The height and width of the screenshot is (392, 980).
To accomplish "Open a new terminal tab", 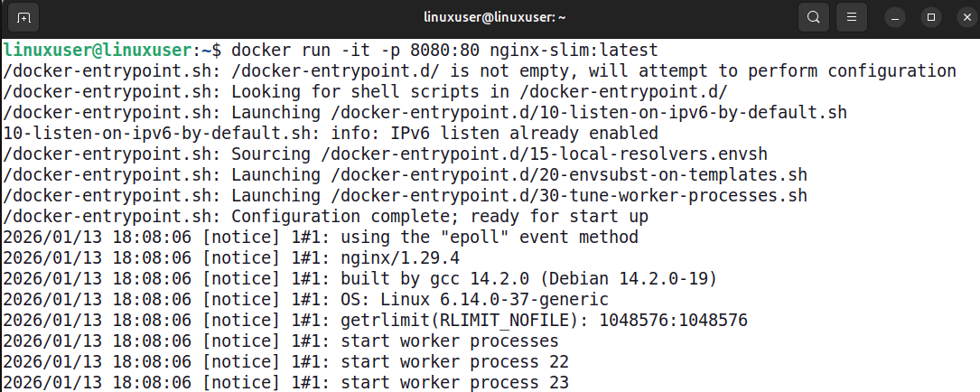I will pyautogui.click(x=23, y=17).
